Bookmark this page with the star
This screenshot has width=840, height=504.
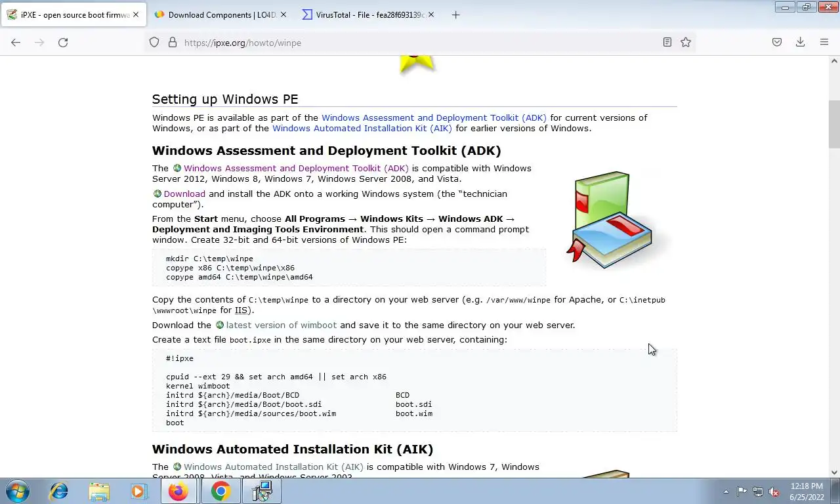pyautogui.click(x=686, y=43)
